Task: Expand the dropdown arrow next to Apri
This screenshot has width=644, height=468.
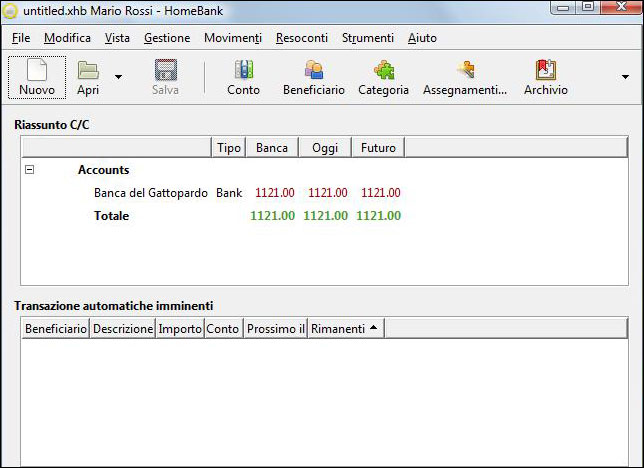Action: pos(118,77)
